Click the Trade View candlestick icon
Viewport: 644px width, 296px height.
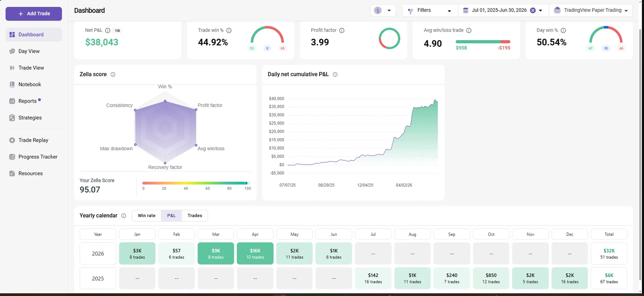[x=12, y=68]
